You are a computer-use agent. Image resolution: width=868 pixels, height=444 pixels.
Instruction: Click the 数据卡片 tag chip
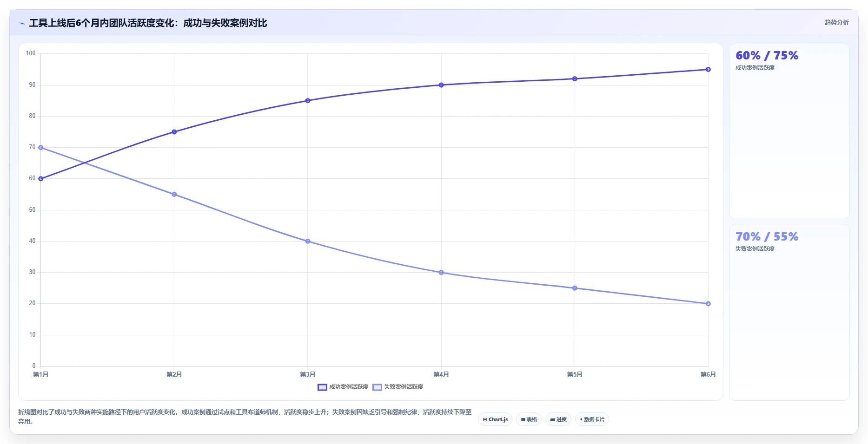click(592, 419)
